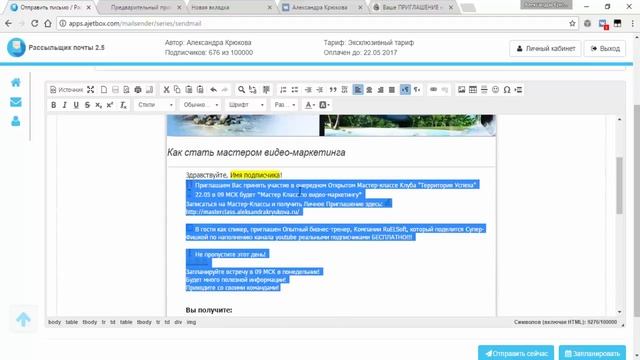Paste from clipboard using the paste icon

point(189,90)
